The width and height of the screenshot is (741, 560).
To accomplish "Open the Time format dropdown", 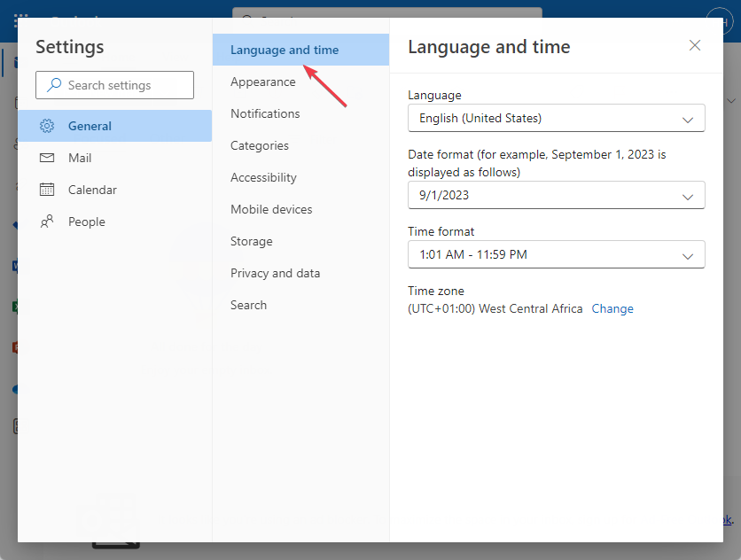I will (556, 254).
